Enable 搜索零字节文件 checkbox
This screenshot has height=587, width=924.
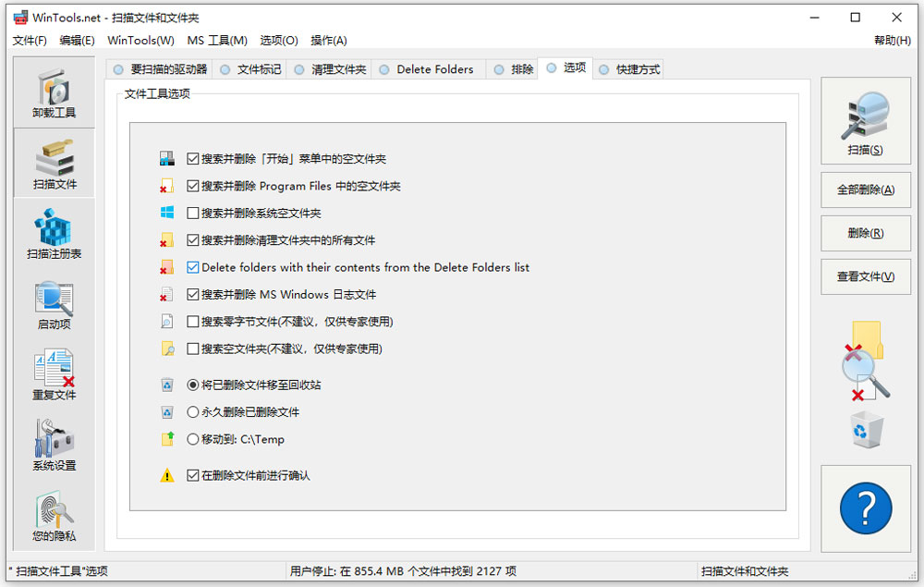point(192,321)
